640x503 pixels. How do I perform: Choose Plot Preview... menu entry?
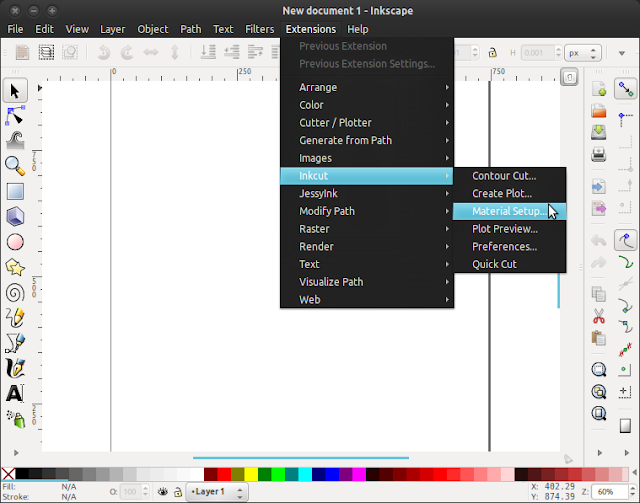(509, 229)
